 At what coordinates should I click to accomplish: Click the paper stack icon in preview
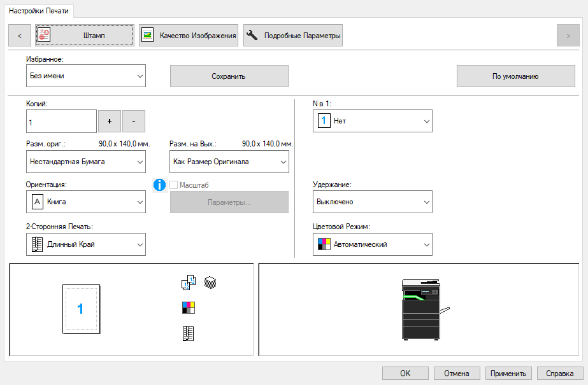(x=210, y=283)
